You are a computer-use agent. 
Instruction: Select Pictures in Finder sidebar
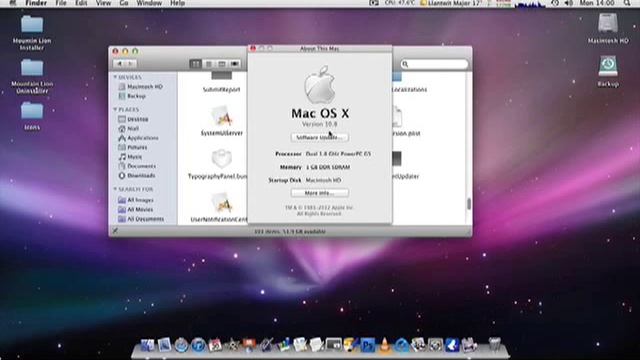[133, 147]
